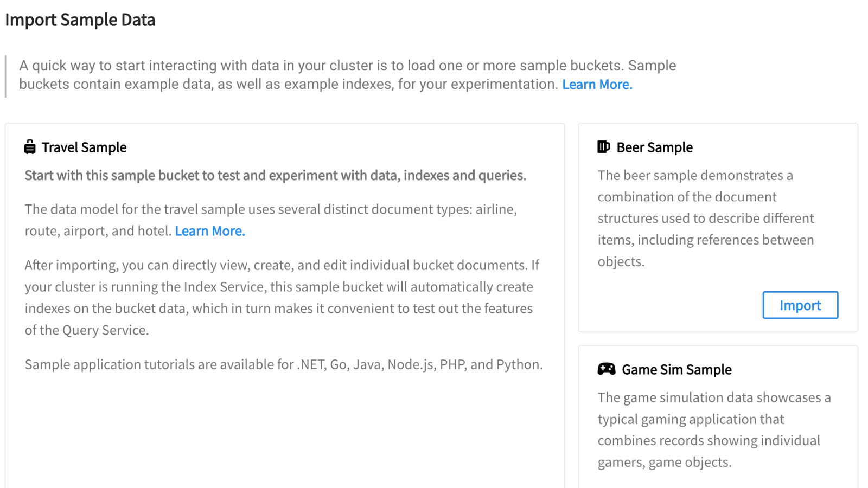Open Learn More link in intro paragraph
Image resolution: width=868 pixels, height=488 pixels.
(597, 85)
